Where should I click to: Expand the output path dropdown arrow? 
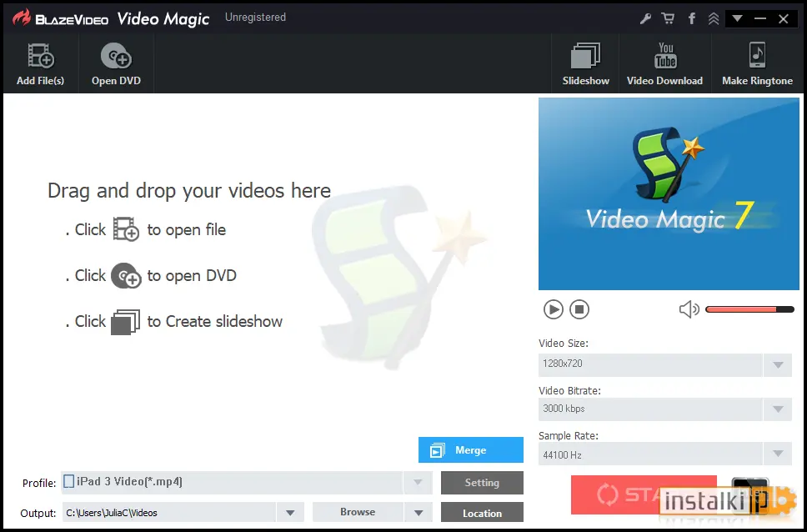click(x=290, y=513)
